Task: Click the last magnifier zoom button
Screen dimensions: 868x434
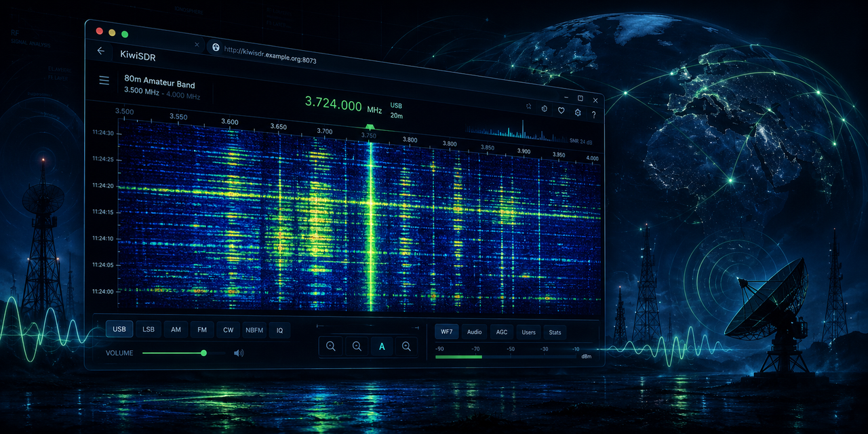Action: coord(406,347)
